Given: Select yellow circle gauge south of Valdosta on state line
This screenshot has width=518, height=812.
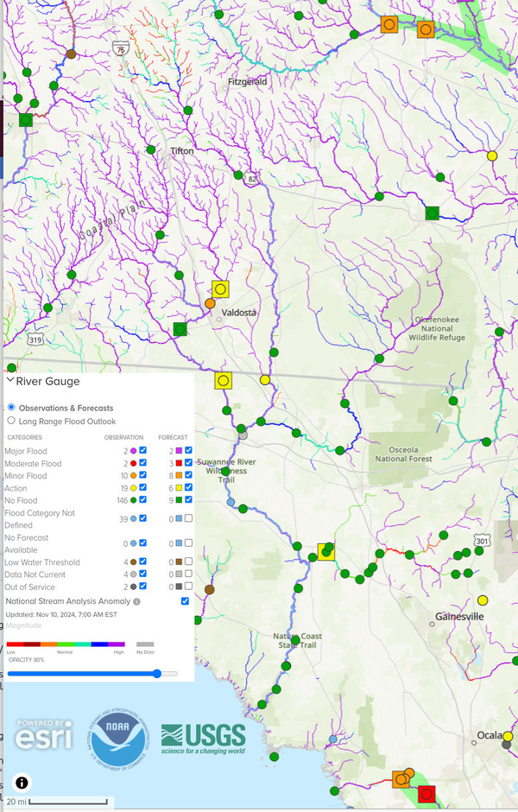Looking at the screenshot, I should click(x=265, y=379).
